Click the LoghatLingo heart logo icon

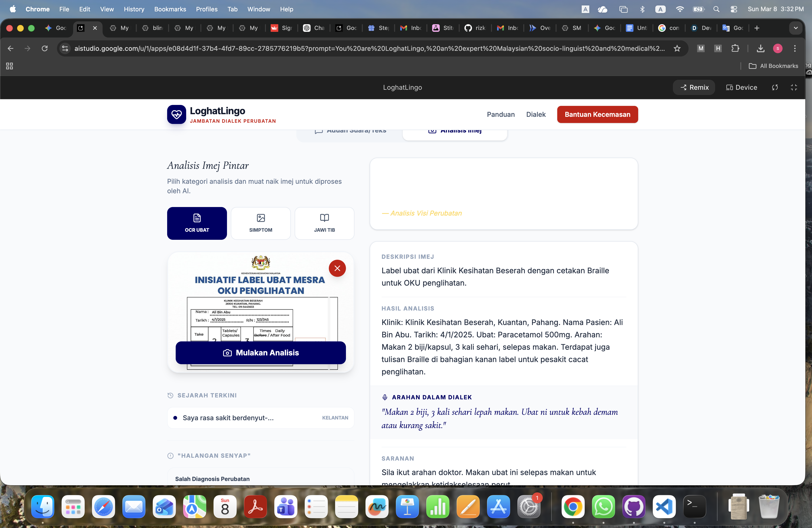(x=176, y=115)
